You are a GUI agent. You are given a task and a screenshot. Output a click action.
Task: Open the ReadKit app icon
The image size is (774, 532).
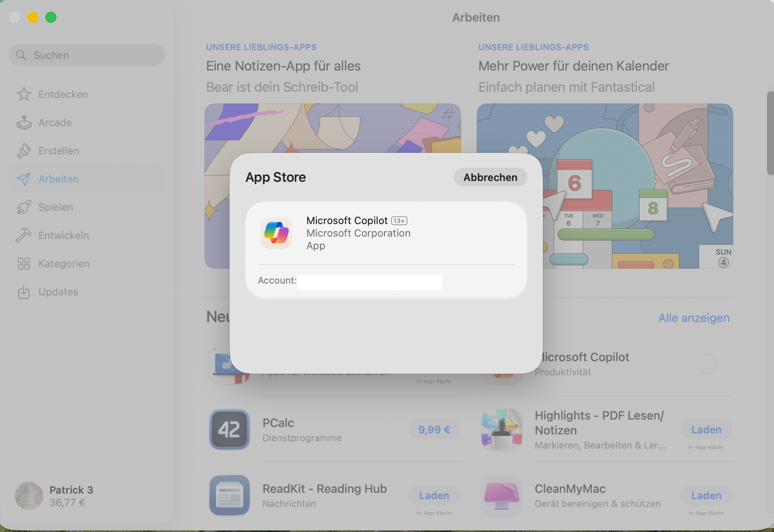pyautogui.click(x=230, y=495)
